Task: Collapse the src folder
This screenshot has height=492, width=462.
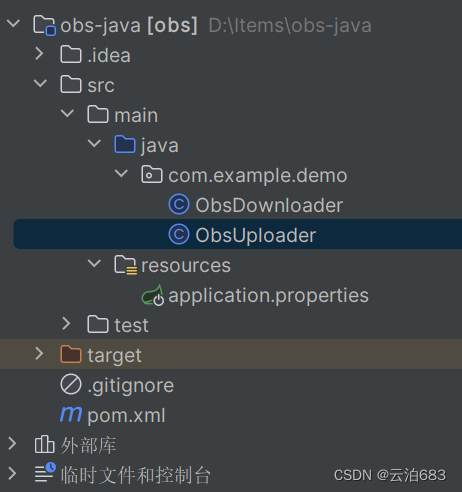Action: point(40,83)
